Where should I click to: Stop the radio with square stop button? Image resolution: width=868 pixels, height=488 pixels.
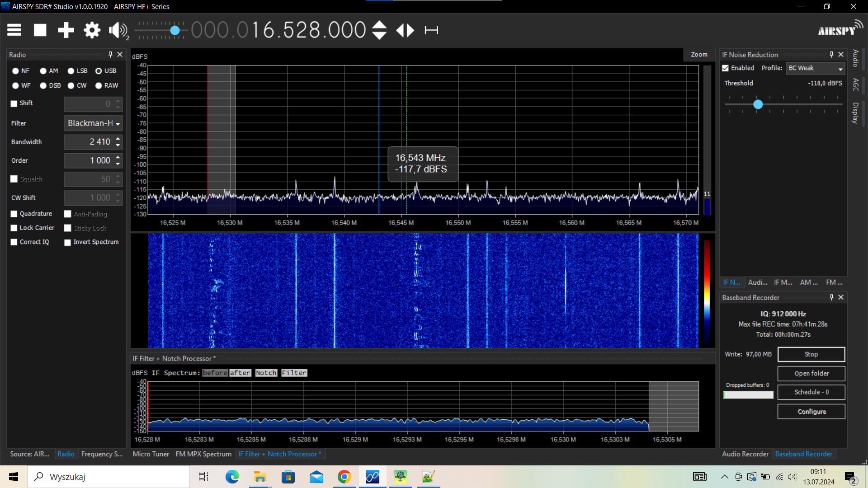40,30
